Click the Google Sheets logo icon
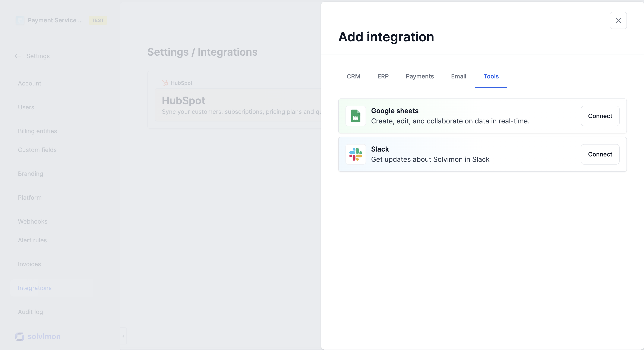 point(356,116)
